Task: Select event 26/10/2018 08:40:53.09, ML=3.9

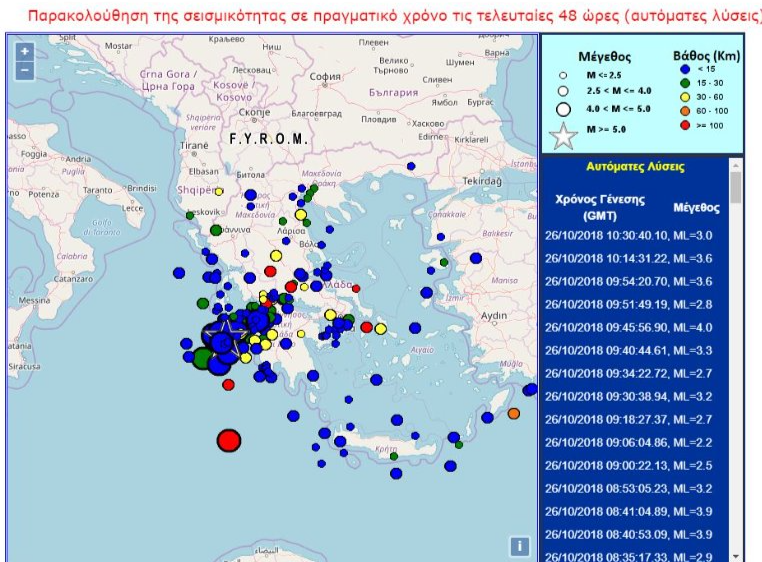Action: pyautogui.click(x=628, y=534)
